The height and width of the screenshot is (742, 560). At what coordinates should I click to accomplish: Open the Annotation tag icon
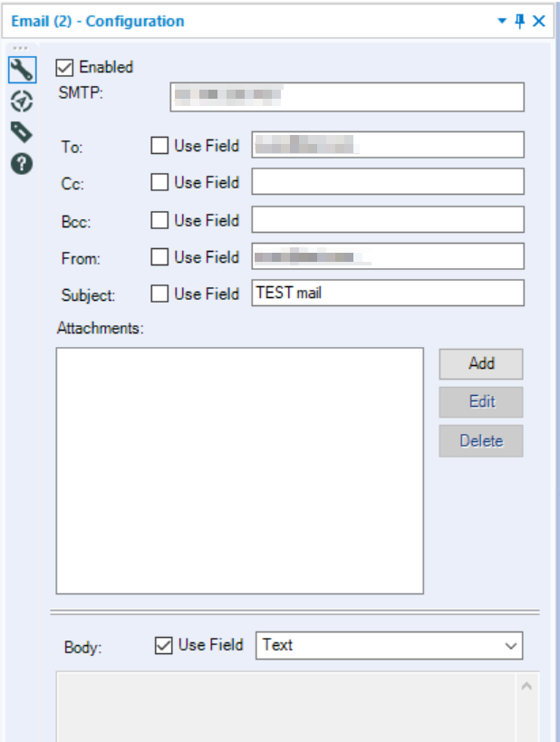pyautogui.click(x=22, y=132)
